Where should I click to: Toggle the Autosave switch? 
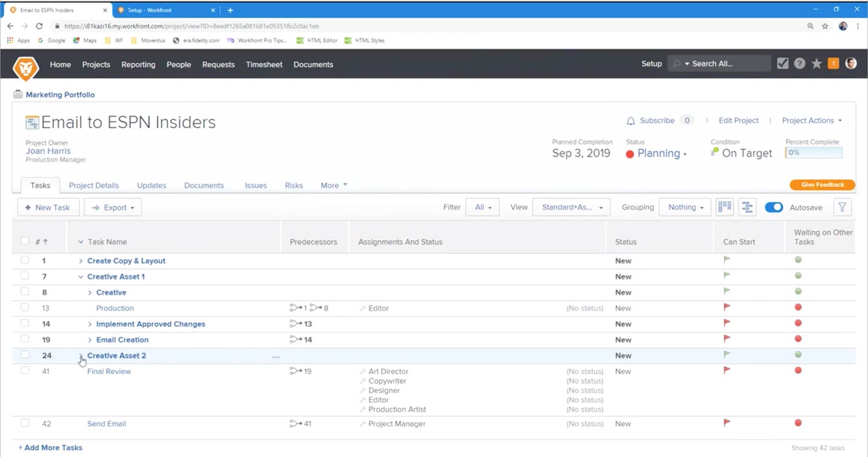[774, 207]
